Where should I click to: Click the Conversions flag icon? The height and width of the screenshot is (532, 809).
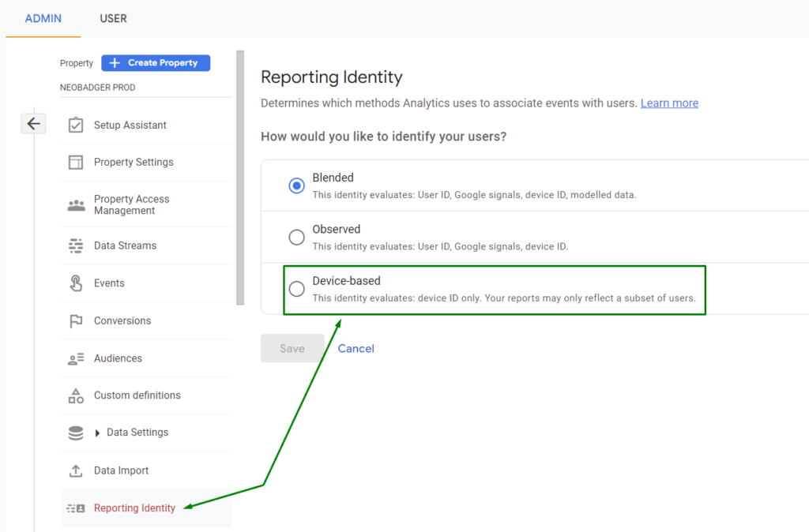coord(76,321)
